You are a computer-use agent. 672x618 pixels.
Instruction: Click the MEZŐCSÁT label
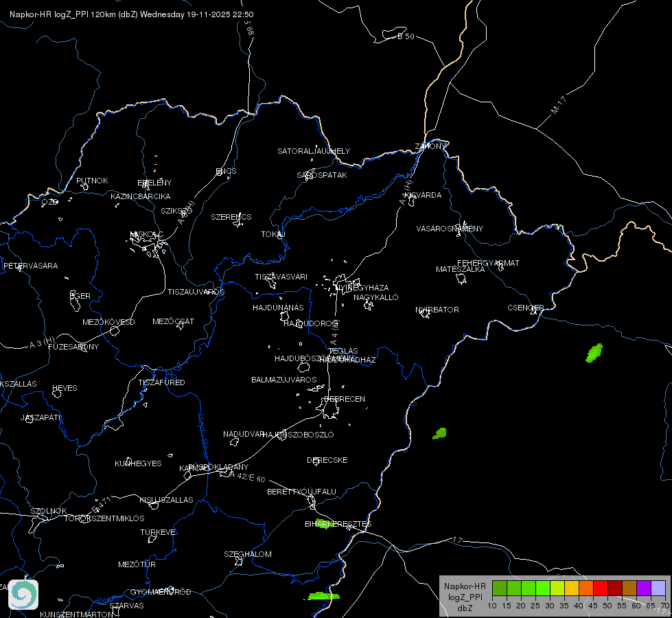pyautogui.click(x=173, y=321)
